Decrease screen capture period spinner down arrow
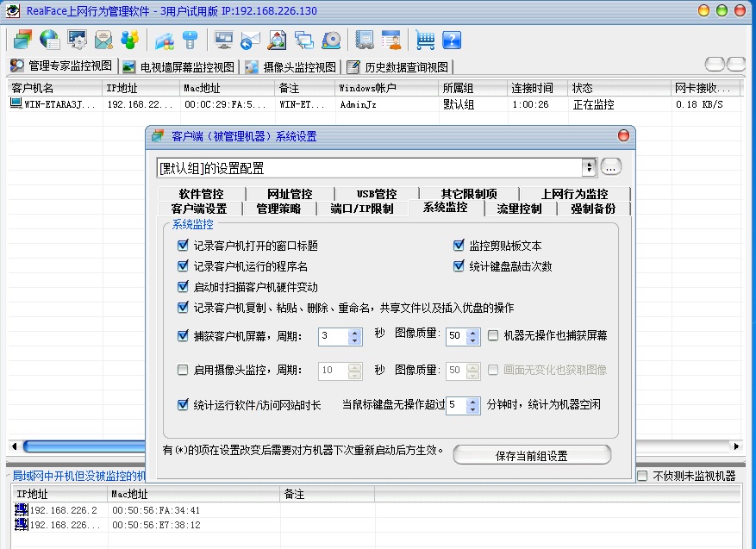Screen dimensions: 756x549 [354, 340]
